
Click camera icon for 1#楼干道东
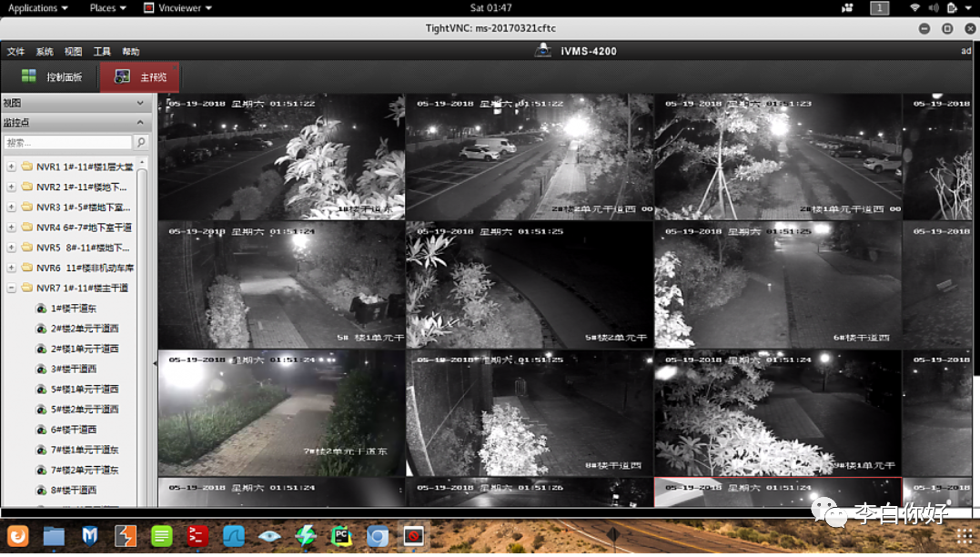click(41, 309)
